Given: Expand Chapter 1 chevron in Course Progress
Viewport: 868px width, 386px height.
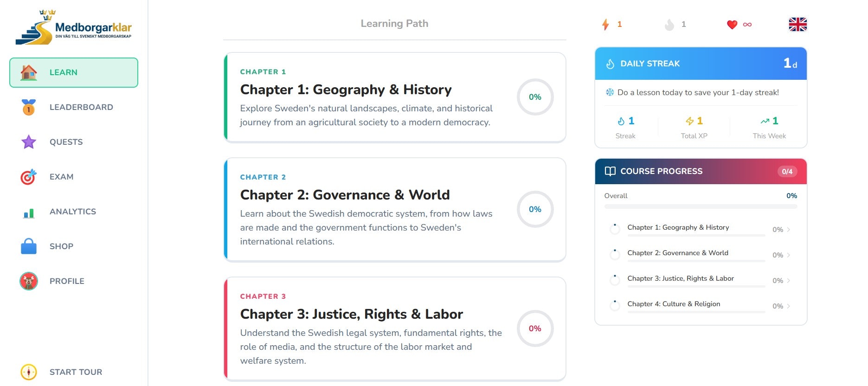Looking at the screenshot, I should [x=789, y=230].
